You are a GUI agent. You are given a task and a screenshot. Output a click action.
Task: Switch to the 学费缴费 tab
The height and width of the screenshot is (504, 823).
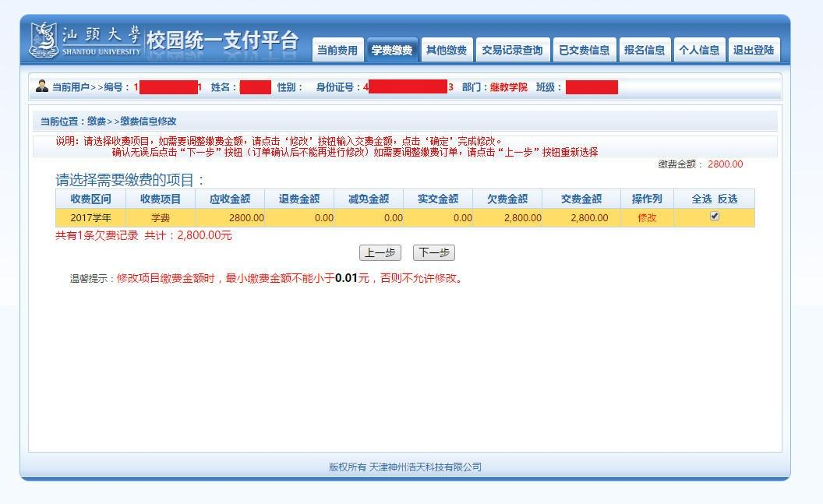tap(392, 50)
